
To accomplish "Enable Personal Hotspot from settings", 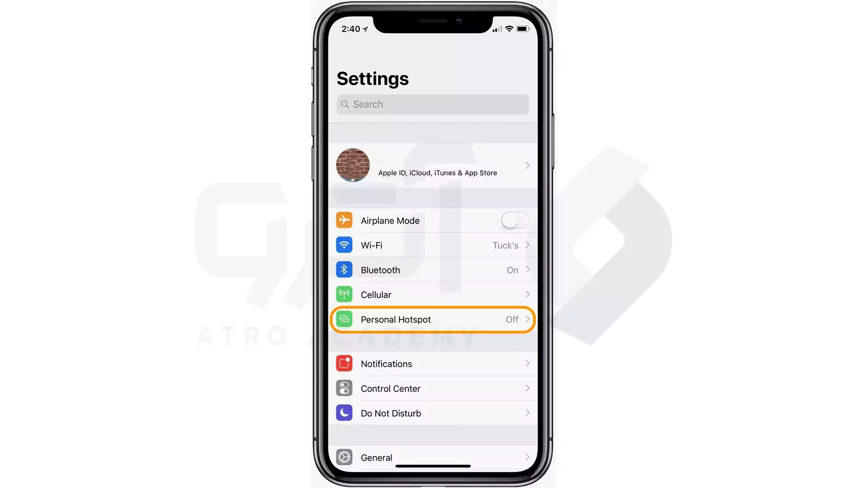I will click(433, 319).
